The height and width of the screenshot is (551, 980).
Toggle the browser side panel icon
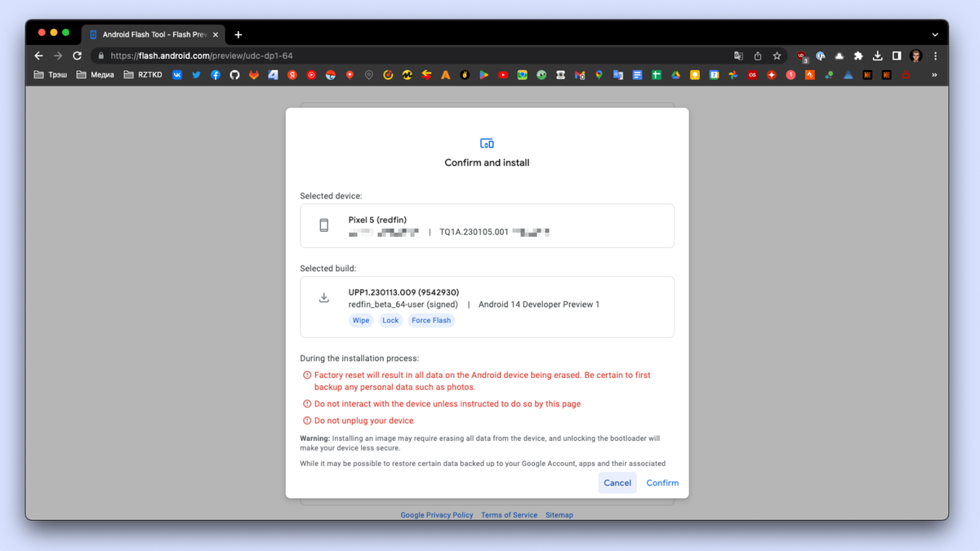897,56
